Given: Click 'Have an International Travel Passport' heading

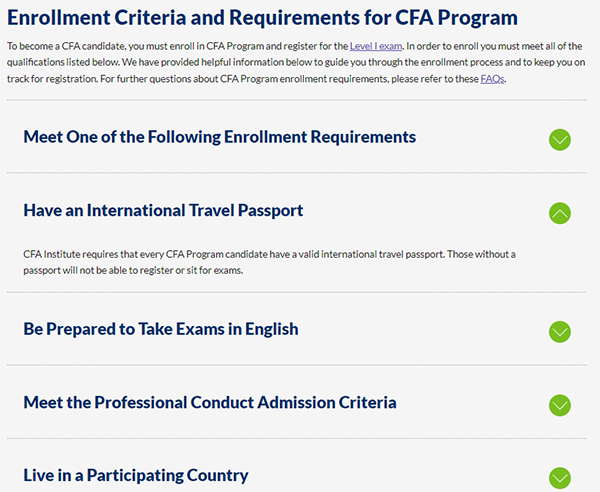Looking at the screenshot, I should [163, 210].
